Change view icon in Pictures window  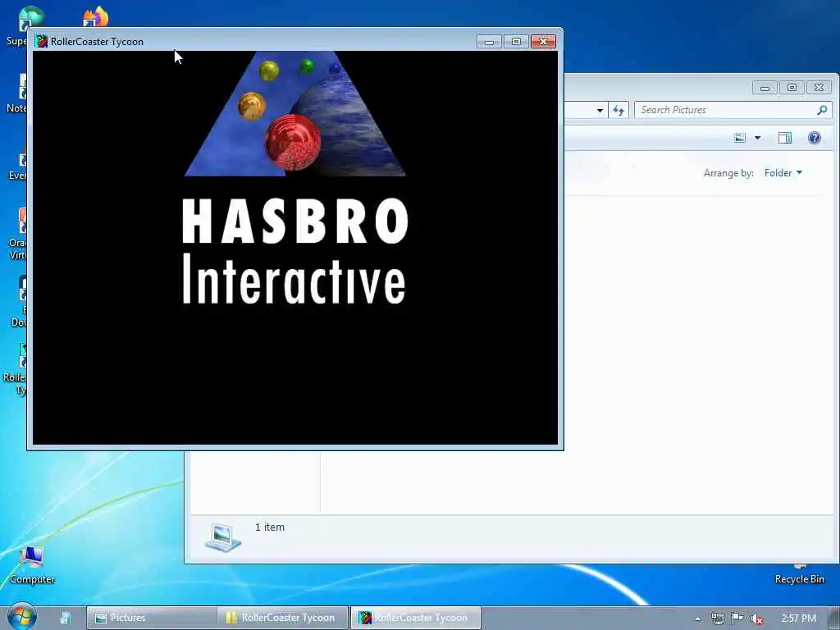741,138
